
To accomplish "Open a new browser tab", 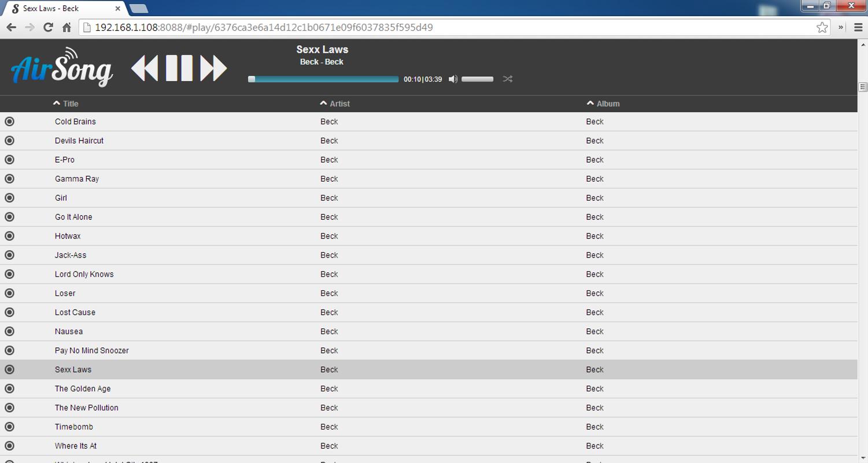I will tap(139, 9).
